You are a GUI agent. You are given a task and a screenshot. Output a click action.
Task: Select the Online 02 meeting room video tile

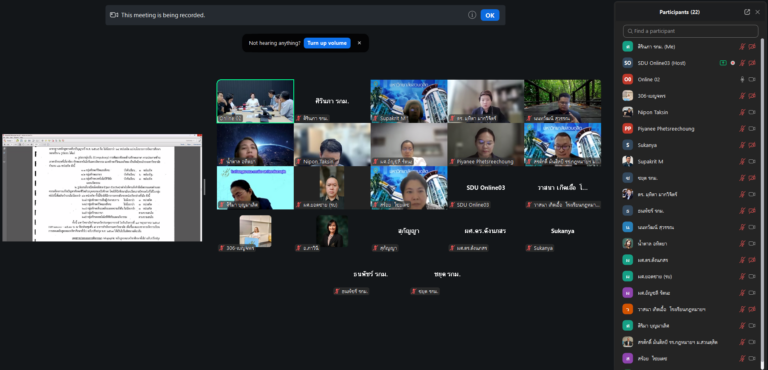pos(255,101)
